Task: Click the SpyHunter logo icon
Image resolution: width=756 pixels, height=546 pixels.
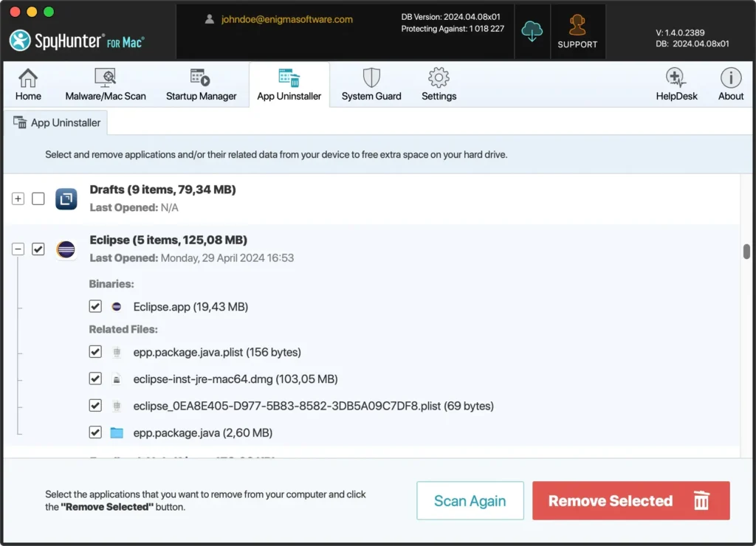Action: coord(20,41)
